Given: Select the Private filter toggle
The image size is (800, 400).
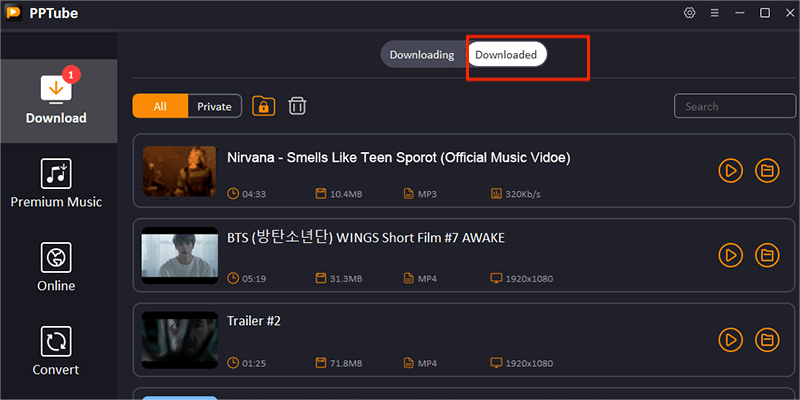Looking at the screenshot, I should [214, 106].
